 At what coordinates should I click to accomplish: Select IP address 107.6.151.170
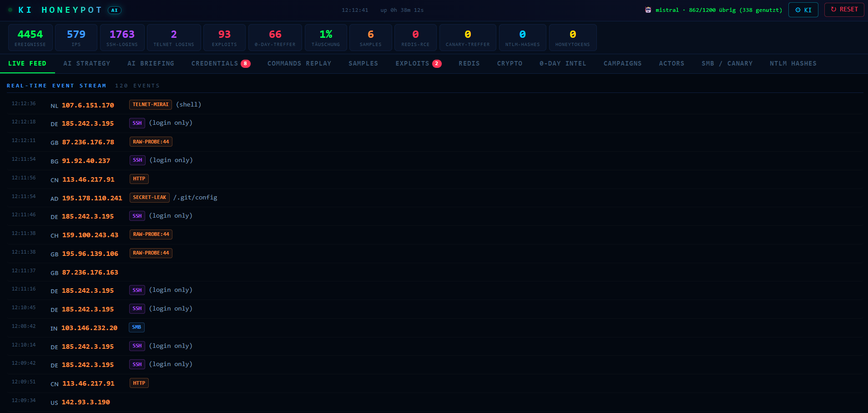[x=88, y=105]
